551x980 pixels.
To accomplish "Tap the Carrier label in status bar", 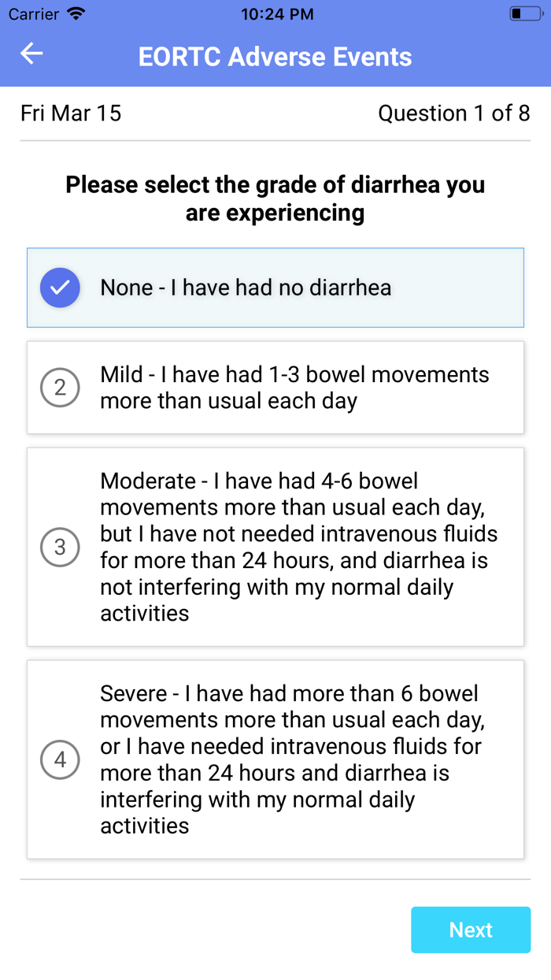I will [34, 14].
